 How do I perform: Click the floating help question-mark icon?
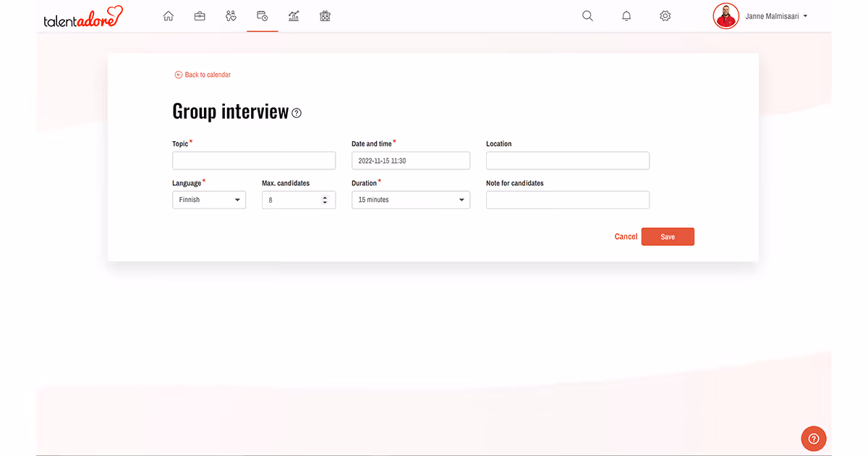click(813, 438)
